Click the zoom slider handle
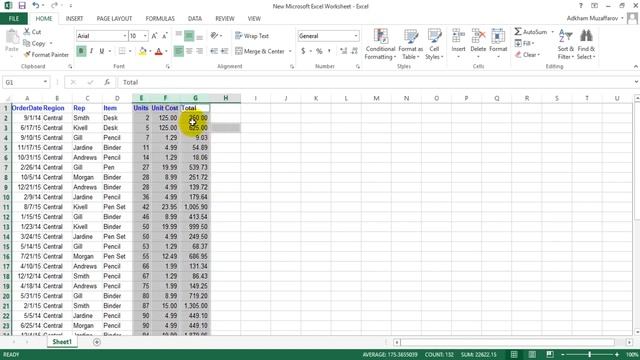This screenshot has width=640, height=360. (589, 354)
